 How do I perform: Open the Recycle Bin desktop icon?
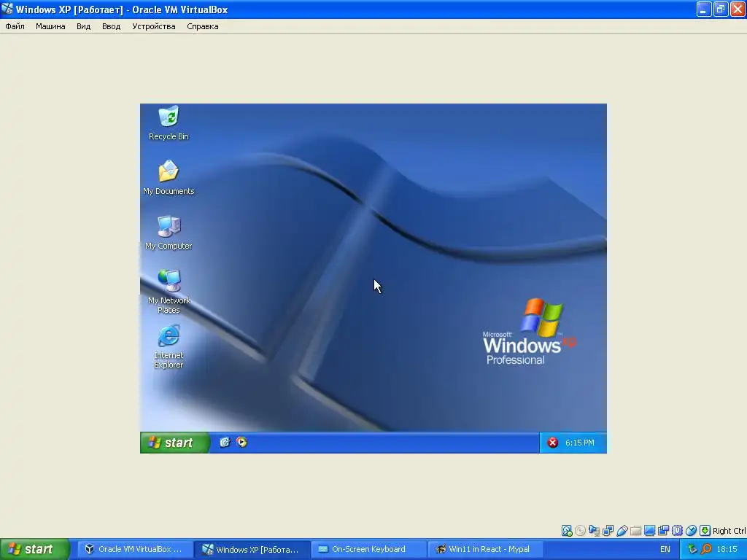point(169,122)
